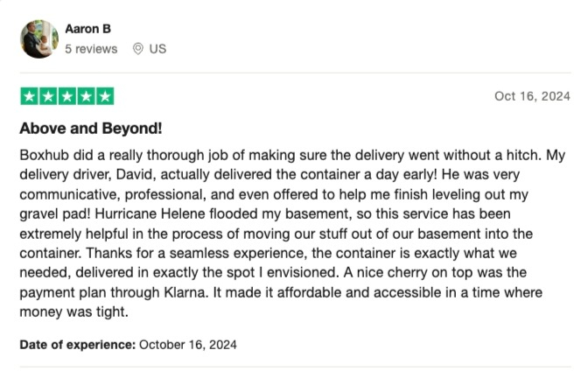Click Aaron B's profile avatar photo
The height and width of the screenshot is (378, 588).
tap(39, 39)
